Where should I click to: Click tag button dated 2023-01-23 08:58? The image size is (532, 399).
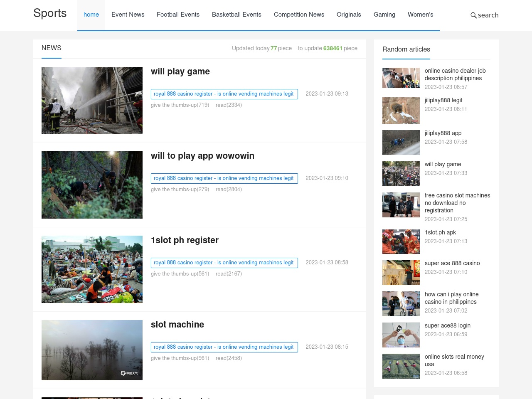[224, 263]
